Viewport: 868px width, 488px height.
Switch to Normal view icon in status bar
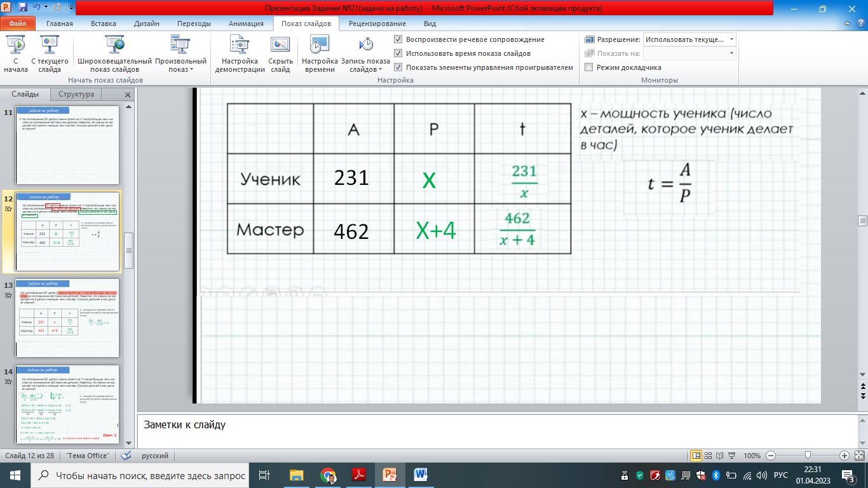[696, 456]
